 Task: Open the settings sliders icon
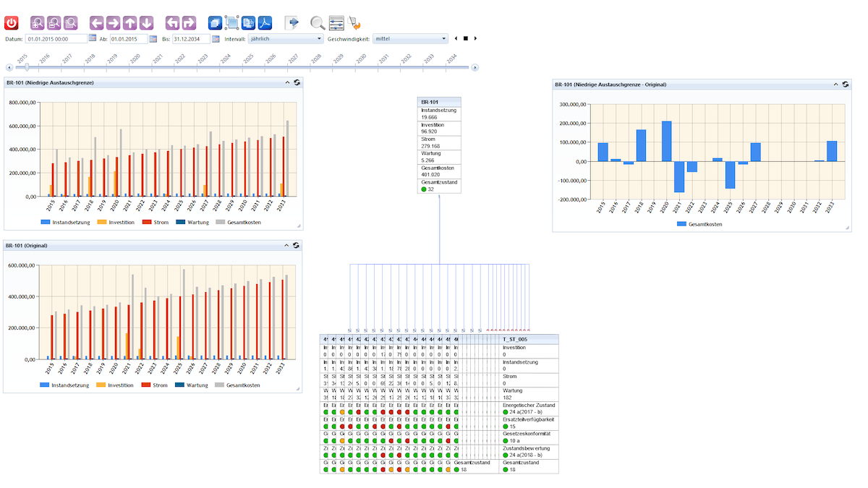pos(336,22)
